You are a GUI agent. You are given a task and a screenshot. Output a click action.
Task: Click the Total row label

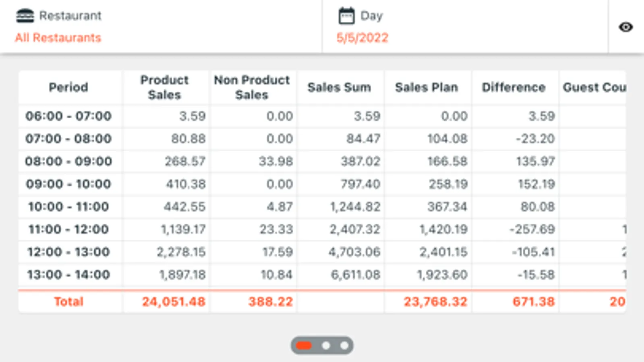point(68,302)
